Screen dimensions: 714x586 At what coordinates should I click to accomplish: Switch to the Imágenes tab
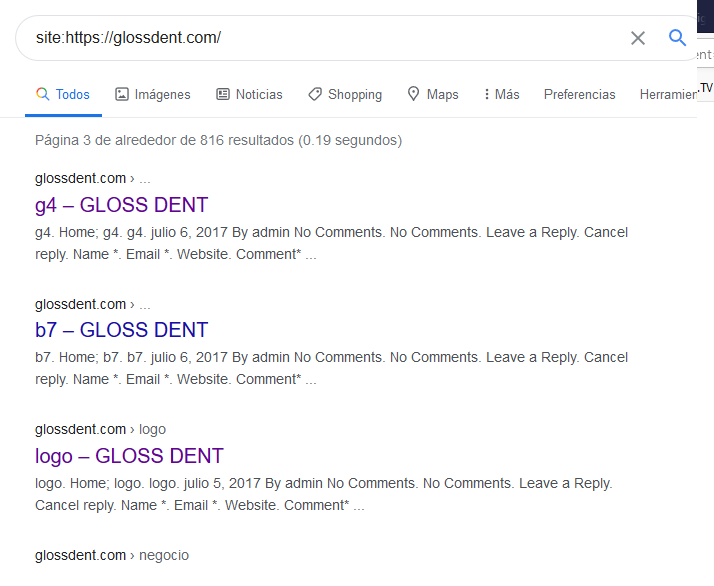pos(153,94)
